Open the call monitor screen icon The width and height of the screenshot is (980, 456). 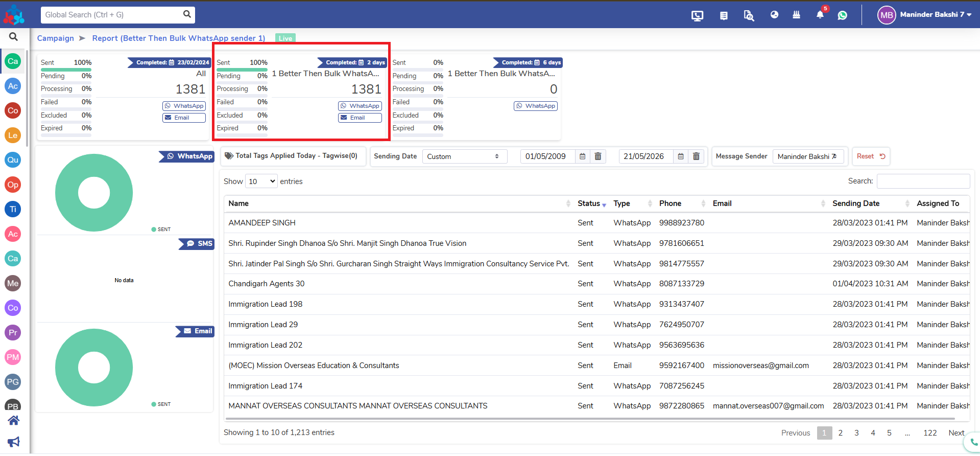point(697,15)
